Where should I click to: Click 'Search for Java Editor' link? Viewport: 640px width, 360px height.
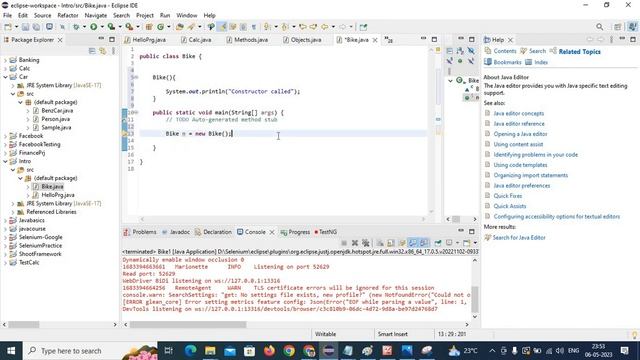click(519, 238)
